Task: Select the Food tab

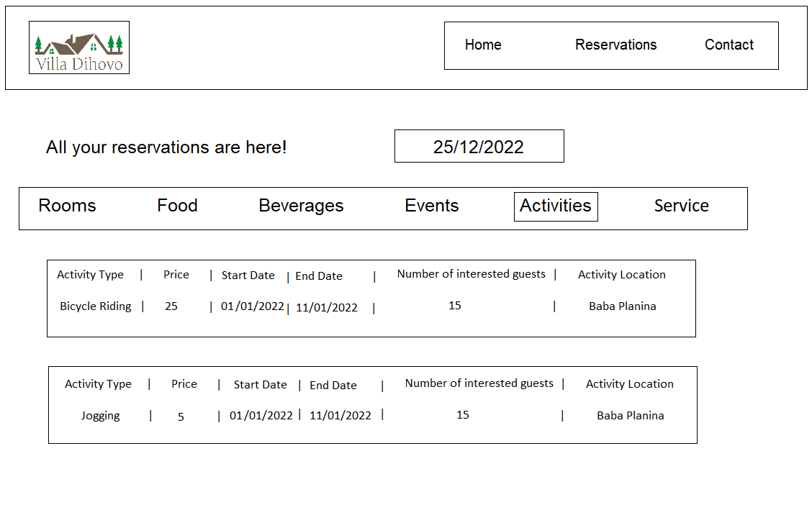Action: [x=177, y=206]
